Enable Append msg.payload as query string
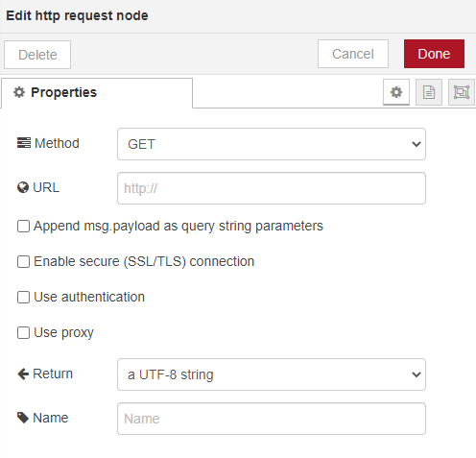The image size is (476, 458). [x=23, y=226]
